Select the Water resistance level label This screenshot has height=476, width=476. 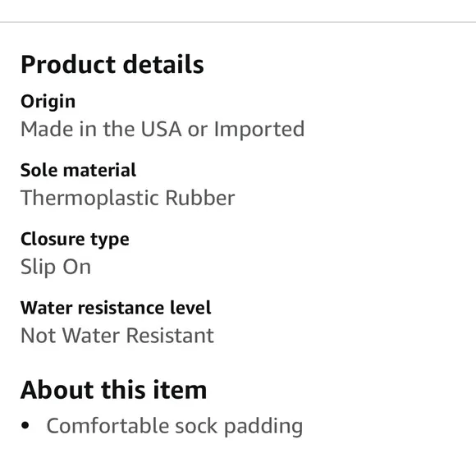tap(116, 308)
